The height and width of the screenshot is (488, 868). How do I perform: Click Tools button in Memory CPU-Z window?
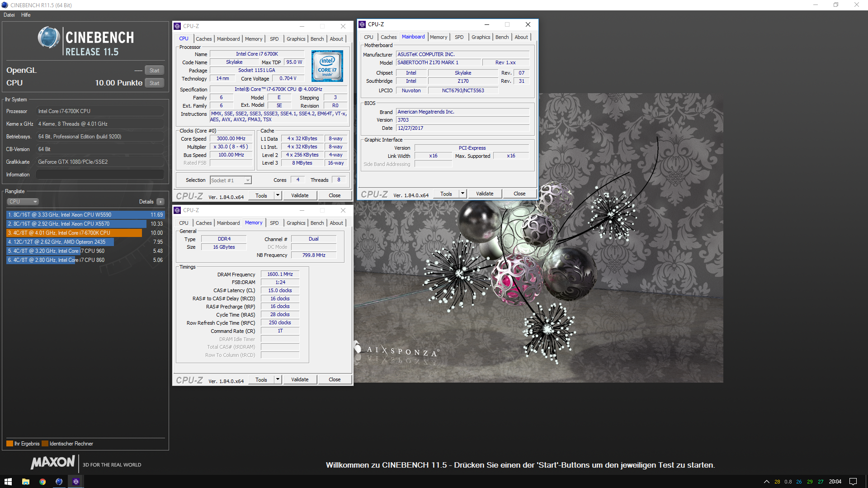click(x=261, y=380)
